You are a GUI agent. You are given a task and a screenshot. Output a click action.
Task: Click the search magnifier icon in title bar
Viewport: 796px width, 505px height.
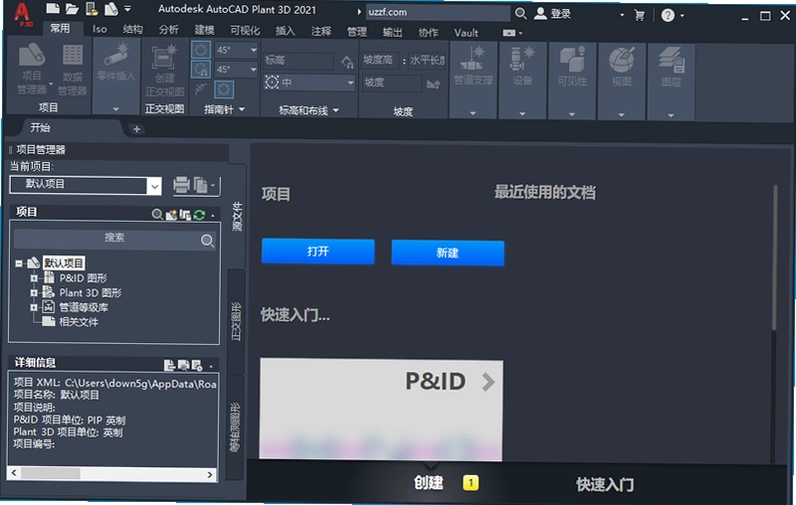click(x=520, y=13)
